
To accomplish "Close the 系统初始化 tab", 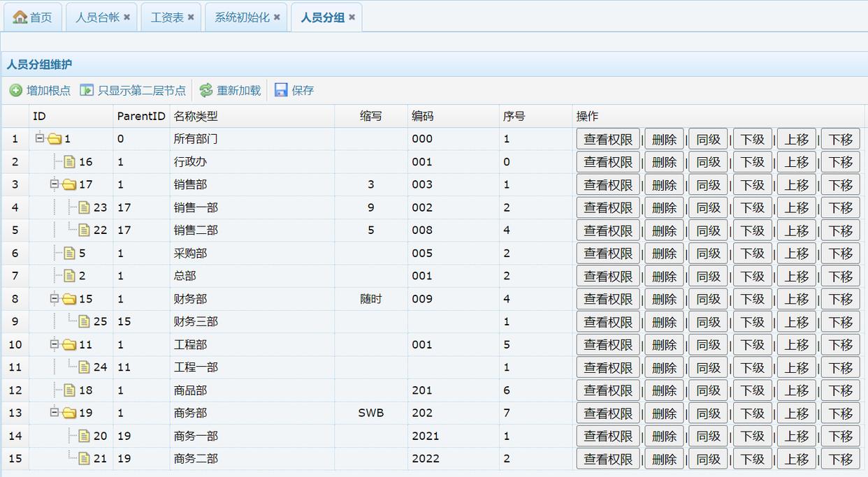I will click(x=277, y=17).
